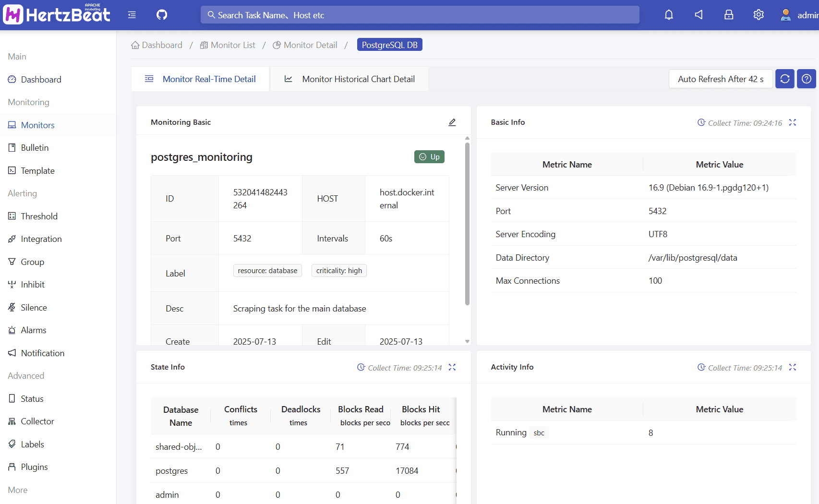Viewport: 819px width, 504px height.
Task: Click Auto Refresh After countdown button
Action: click(721, 79)
